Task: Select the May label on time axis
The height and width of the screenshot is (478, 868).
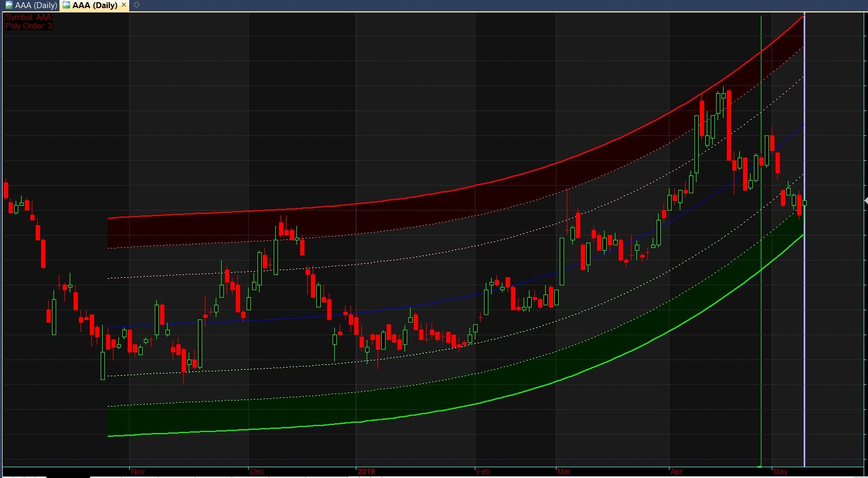Action: click(780, 472)
